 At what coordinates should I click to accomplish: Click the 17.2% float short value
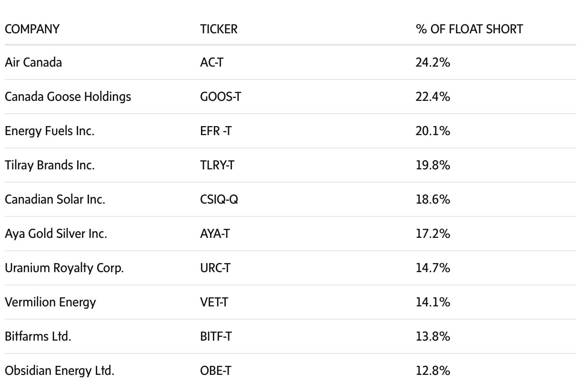pos(432,234)
